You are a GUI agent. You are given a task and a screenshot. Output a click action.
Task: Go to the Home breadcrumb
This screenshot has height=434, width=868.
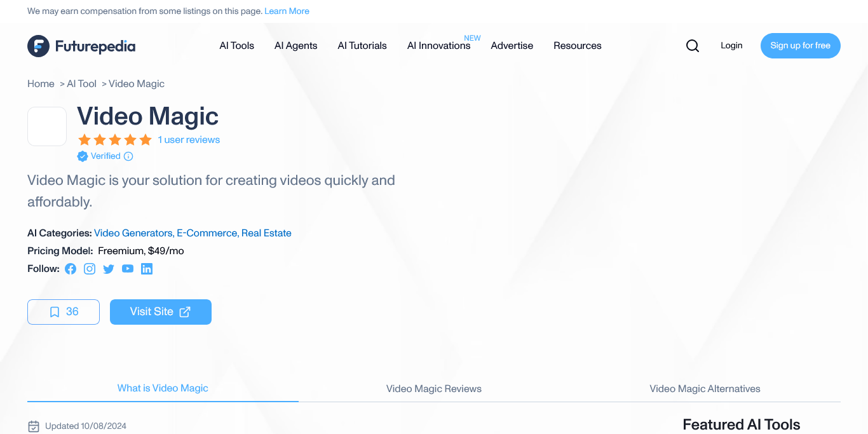41,84
